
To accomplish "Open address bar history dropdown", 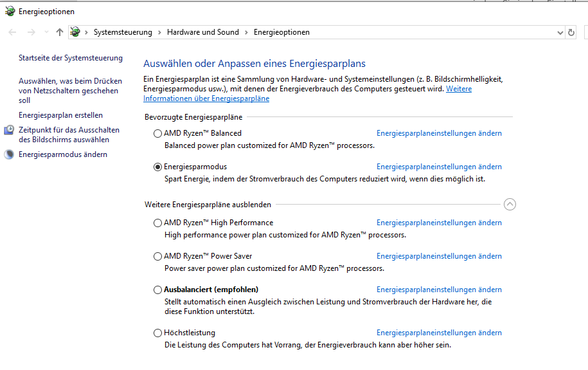I will pyautogui.click(x=560, y=33).
